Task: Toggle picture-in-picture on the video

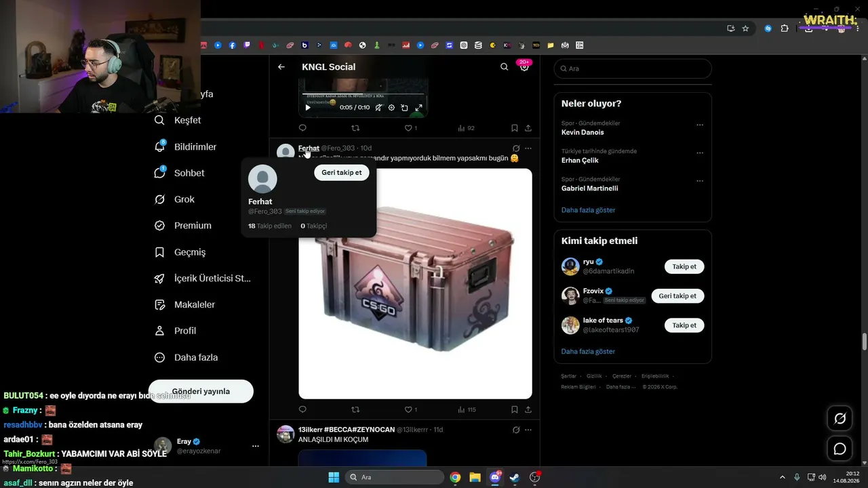Action: [404, 108]
